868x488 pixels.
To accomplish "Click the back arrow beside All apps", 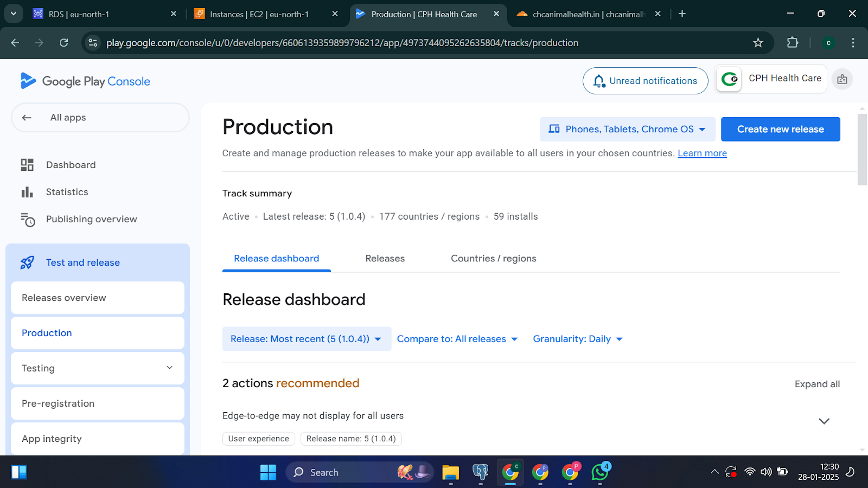I will coord(27,118).
